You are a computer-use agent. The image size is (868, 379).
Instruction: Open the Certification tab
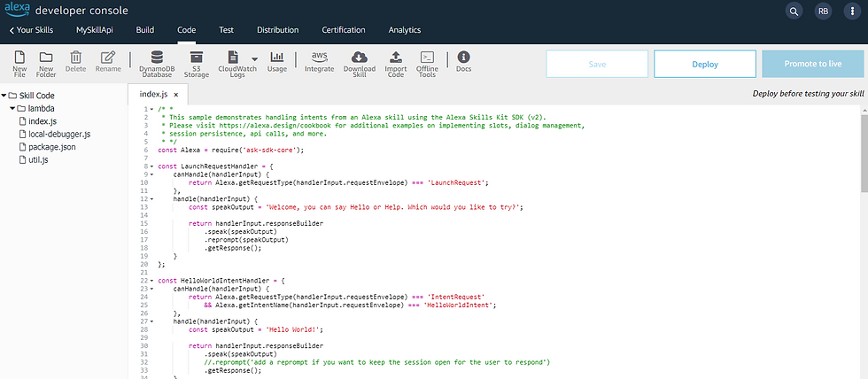tap(344, 30)
